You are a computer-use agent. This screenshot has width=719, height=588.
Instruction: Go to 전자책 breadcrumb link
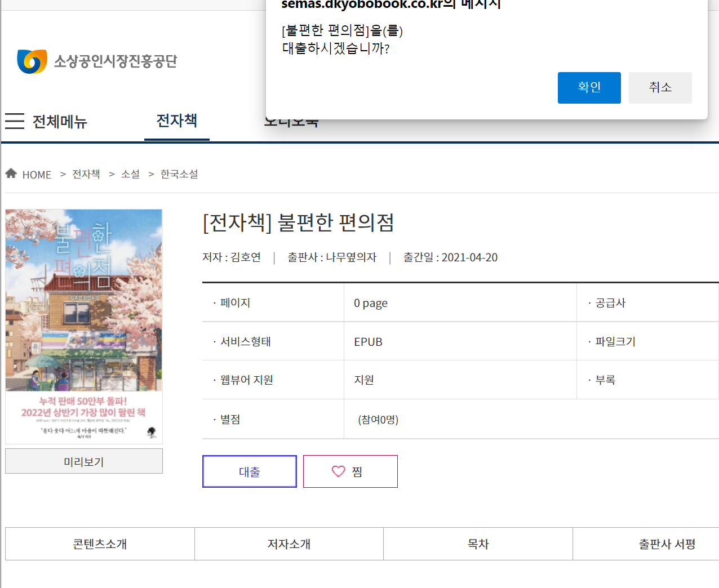[86, 174]
